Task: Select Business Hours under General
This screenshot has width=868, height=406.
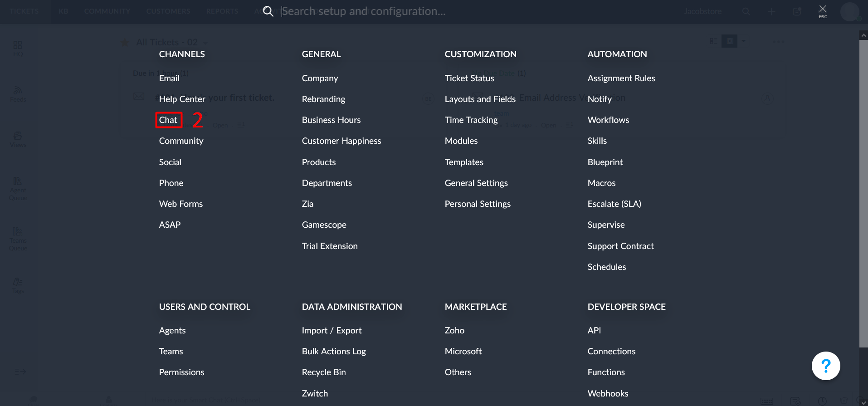Action: pyautogui.click(x=331, y=120)
